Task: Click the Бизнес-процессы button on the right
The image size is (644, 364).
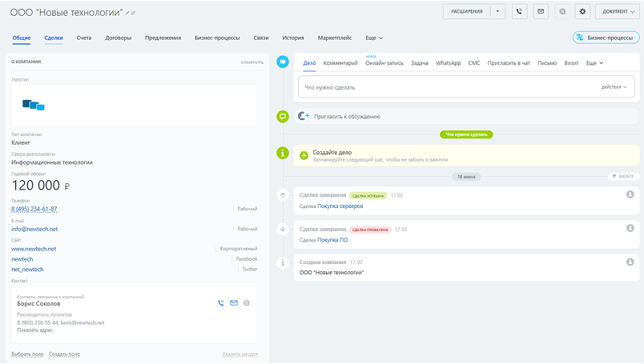Action: (x=606, y=38)
